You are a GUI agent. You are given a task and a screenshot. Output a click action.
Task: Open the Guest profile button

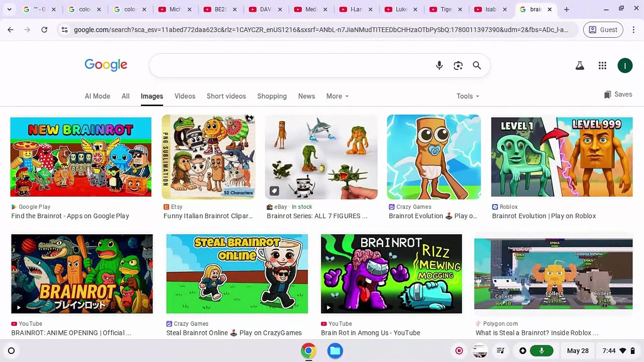click(603, 30)
